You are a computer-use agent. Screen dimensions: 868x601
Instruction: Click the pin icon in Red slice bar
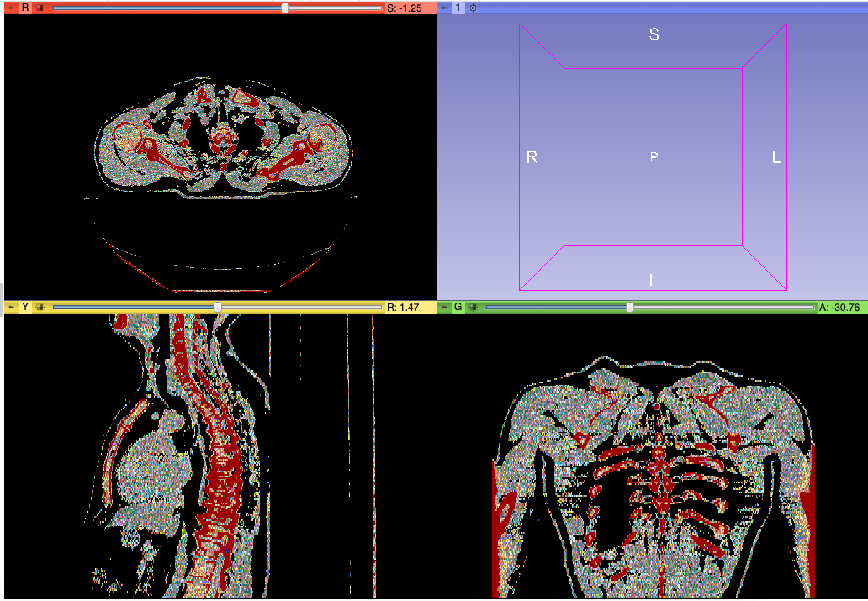point(11,8)
